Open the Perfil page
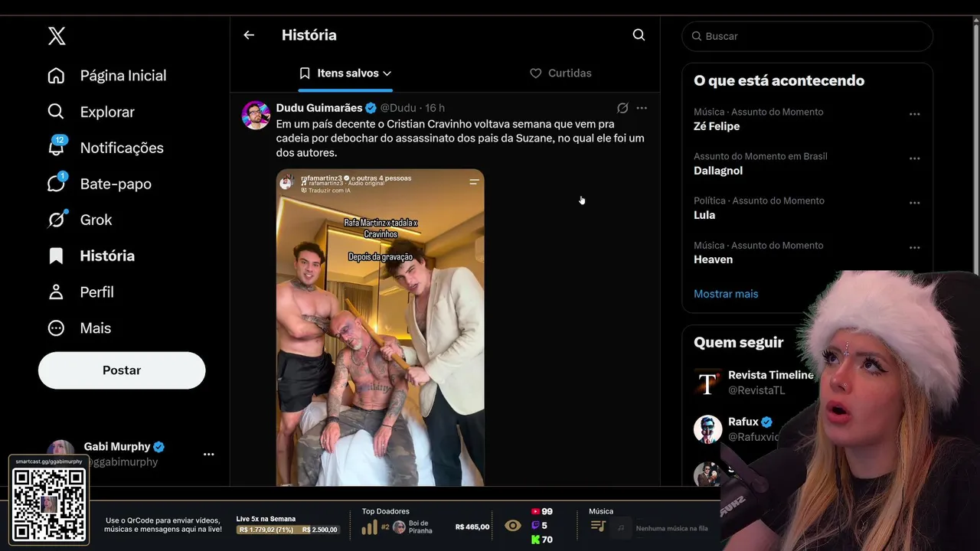The width and height of the screenshot is (980, 551). coord(80,292)
